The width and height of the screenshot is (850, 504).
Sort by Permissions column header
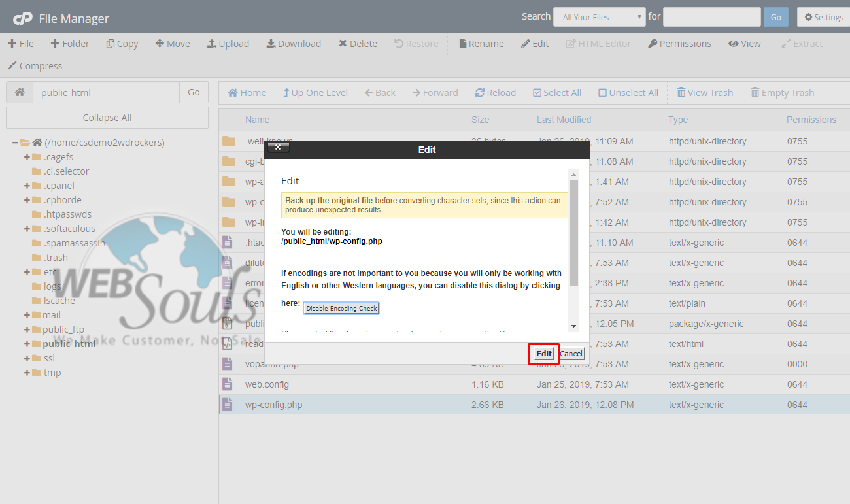(811, 120)
